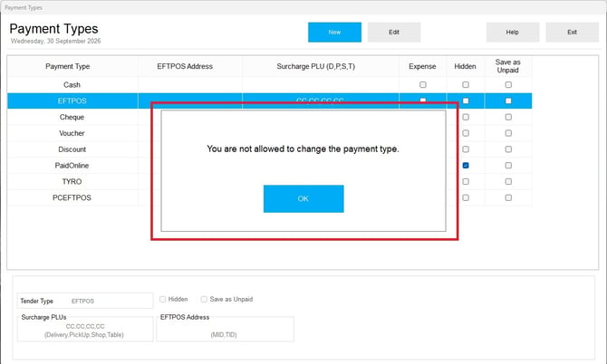The width and height of the screenshot is (607, 364).
Task: Toggle Save as Unpaid for Voucher
Action: (508, 133)
